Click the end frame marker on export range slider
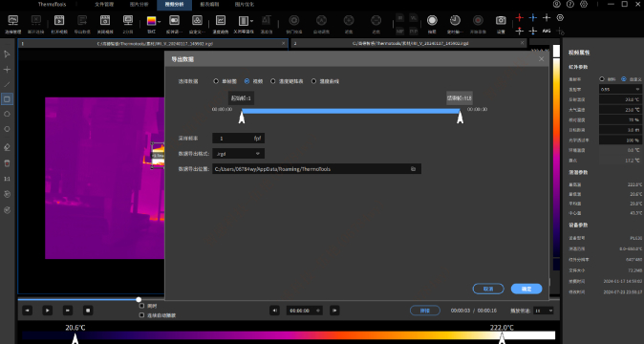The image size is (644, 344). [460, 117]
